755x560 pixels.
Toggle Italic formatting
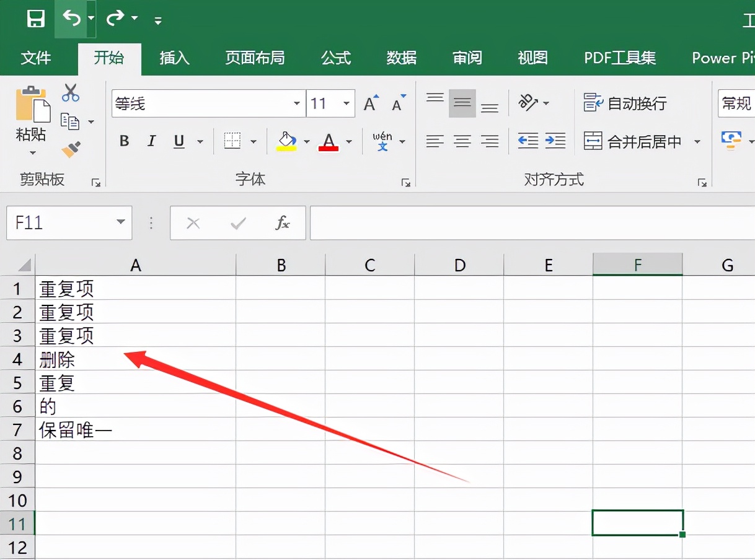151,141
